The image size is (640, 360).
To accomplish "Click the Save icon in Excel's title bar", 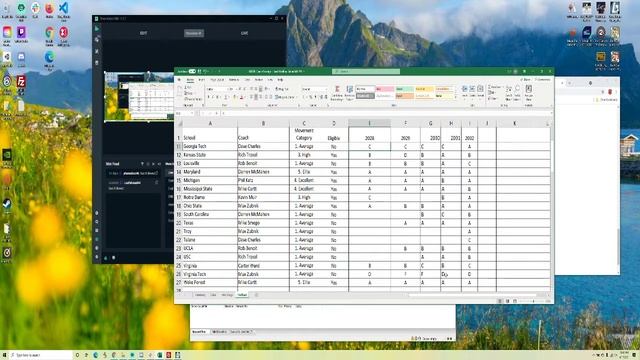I will pos(200,71).
